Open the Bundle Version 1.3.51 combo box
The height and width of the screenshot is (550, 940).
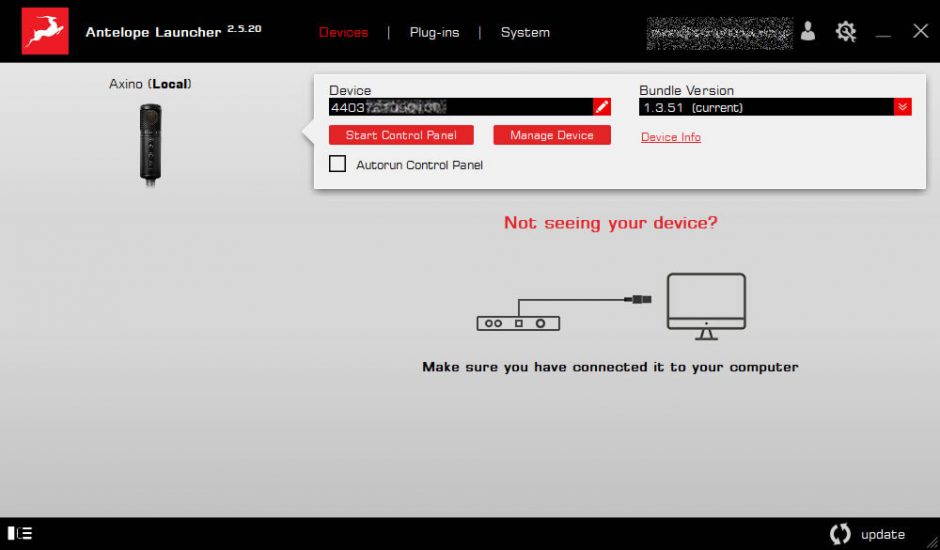tap(775, 107)
